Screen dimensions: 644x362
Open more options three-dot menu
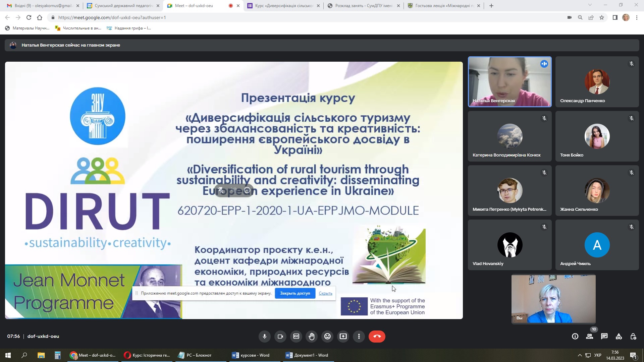coord(359,336)
